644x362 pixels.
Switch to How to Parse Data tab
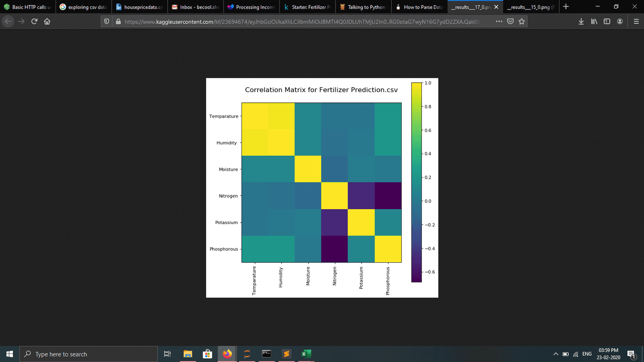[419, 7]
